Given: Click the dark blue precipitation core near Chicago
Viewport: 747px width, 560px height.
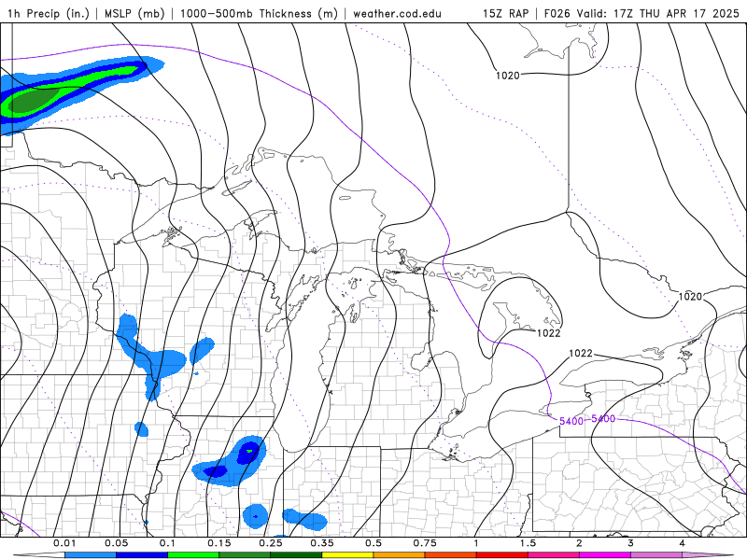Looking at the screenshot, I should point(248,452).
